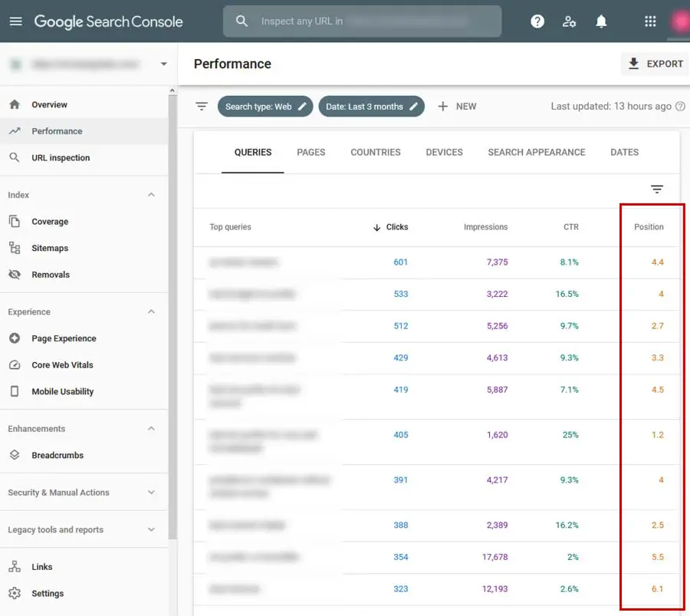This screenshot has height=616, width=690.
Task: Switch to the Pages tab
Action: [x=310, y=152]
